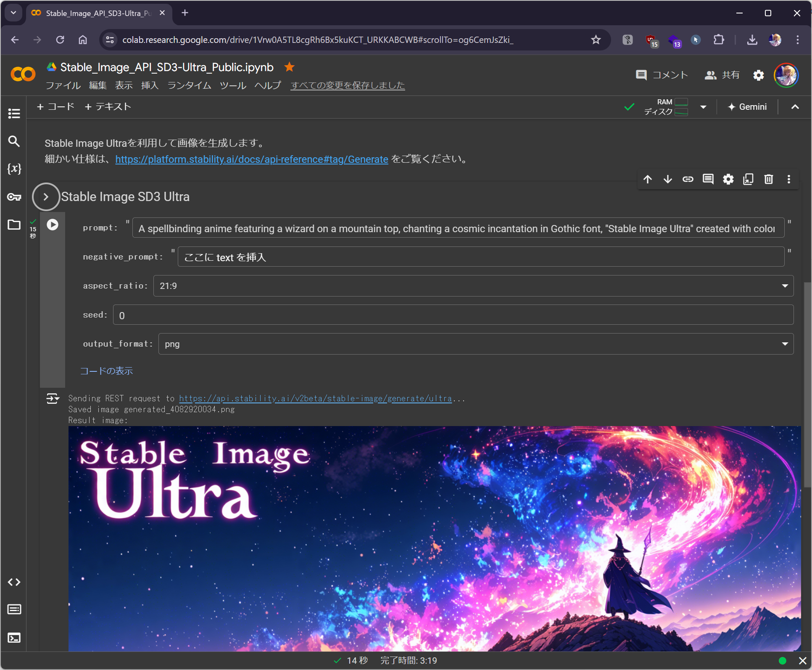Screen dimensions: 812x670
Task: Open the secrets key panel
Action: point(14,197)
